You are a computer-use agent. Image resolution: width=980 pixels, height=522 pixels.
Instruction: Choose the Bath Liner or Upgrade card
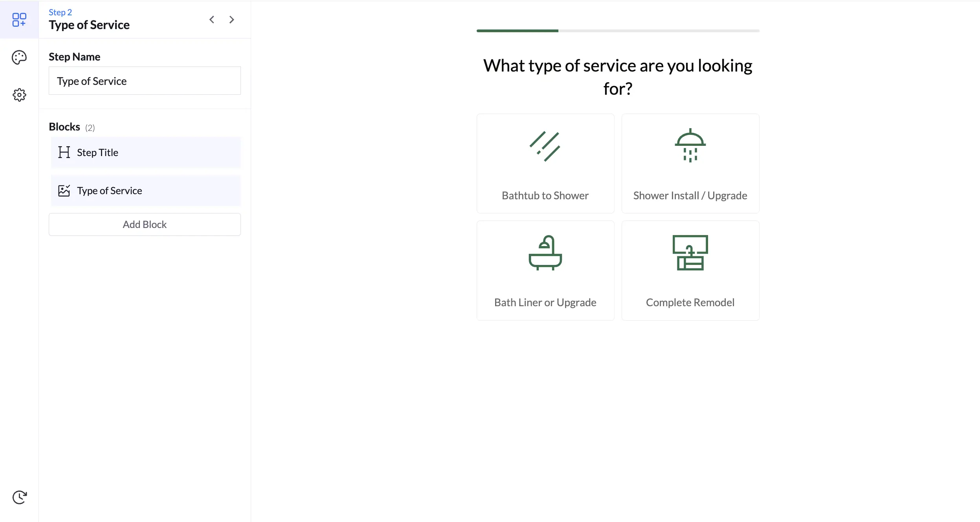click(x=545, y=270)
